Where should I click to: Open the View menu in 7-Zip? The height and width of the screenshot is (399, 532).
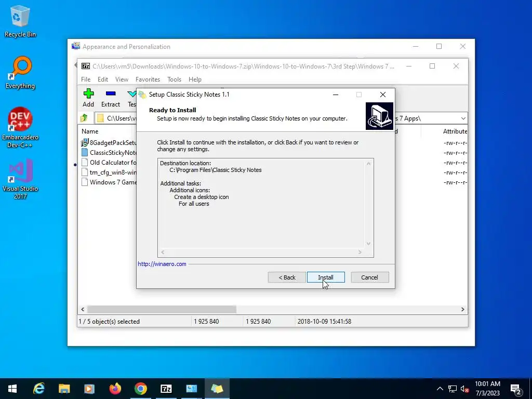pyautogui.click(x=122, y=79)
